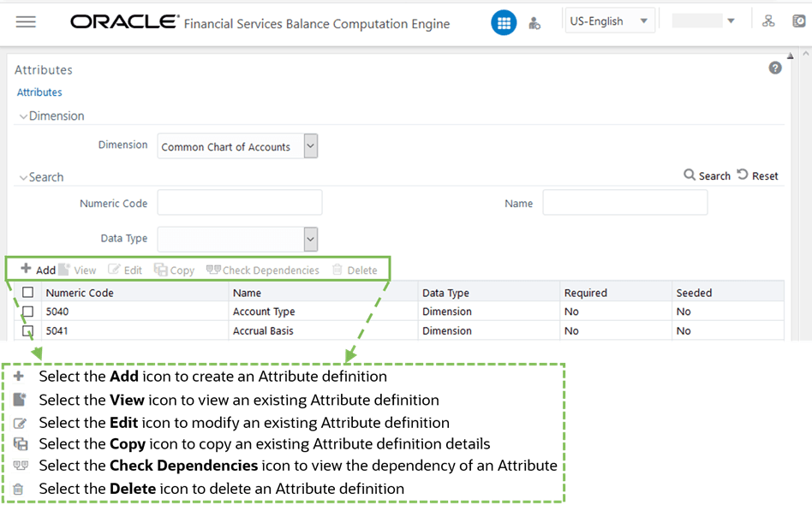Click the Reset button
Viewport: 812px width, 505px height.
tap(758, 175)
